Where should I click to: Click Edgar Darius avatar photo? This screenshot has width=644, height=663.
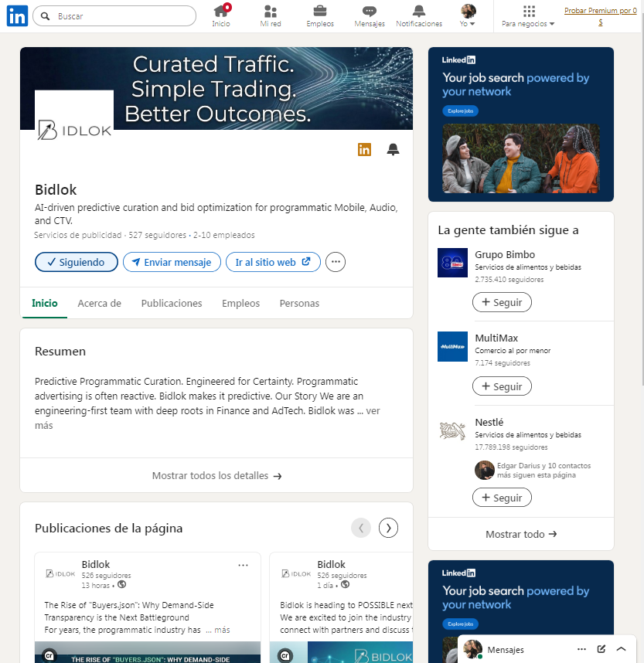point(485,470)
